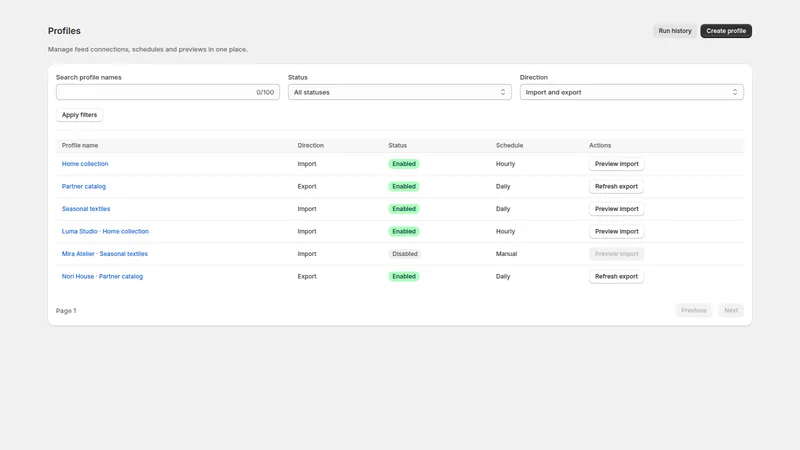Image resolution: width=800 pixels, height=450 pixels.
Task: Apply the selected filters
Action: (x=79, y=115)
